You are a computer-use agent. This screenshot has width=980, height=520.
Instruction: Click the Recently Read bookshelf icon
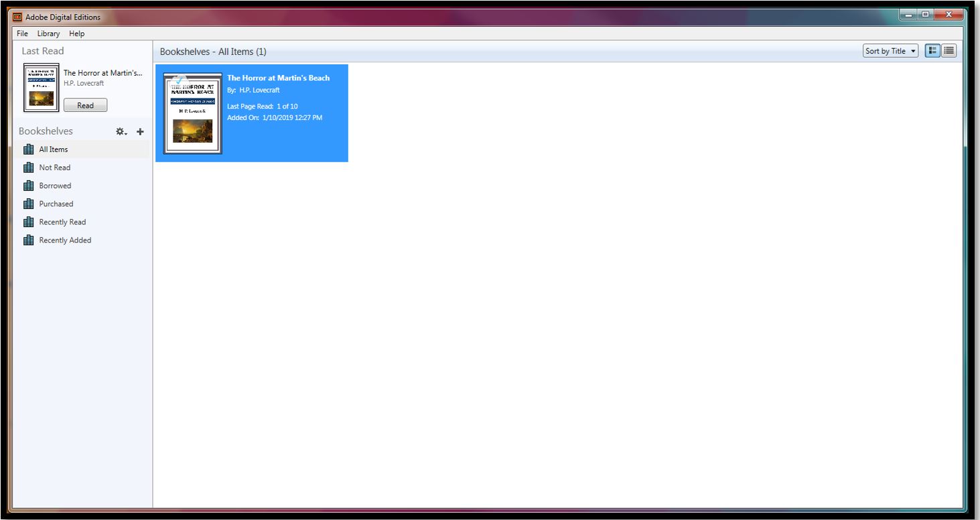[x=29, y=222]
